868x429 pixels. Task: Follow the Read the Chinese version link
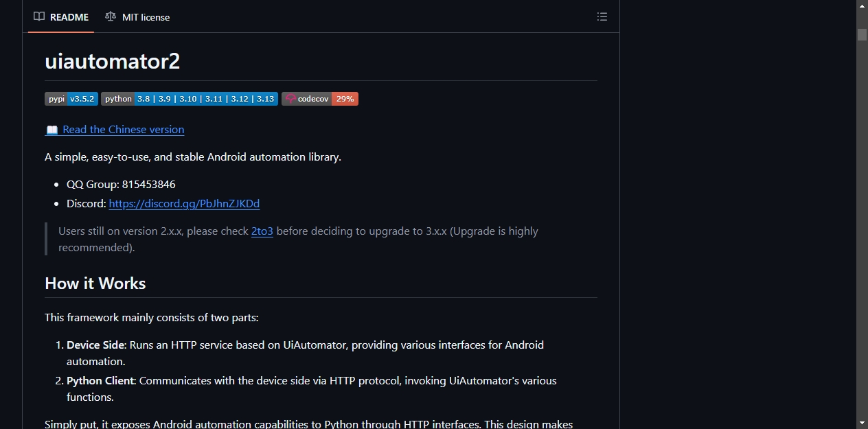click(x=115, y=130)
